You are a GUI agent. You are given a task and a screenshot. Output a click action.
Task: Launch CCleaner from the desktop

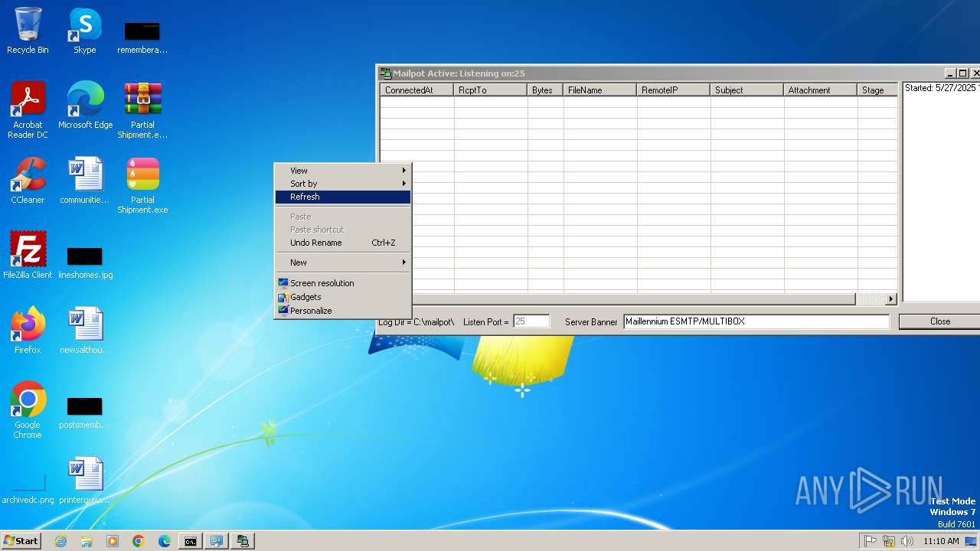click(x=28, y=181)
